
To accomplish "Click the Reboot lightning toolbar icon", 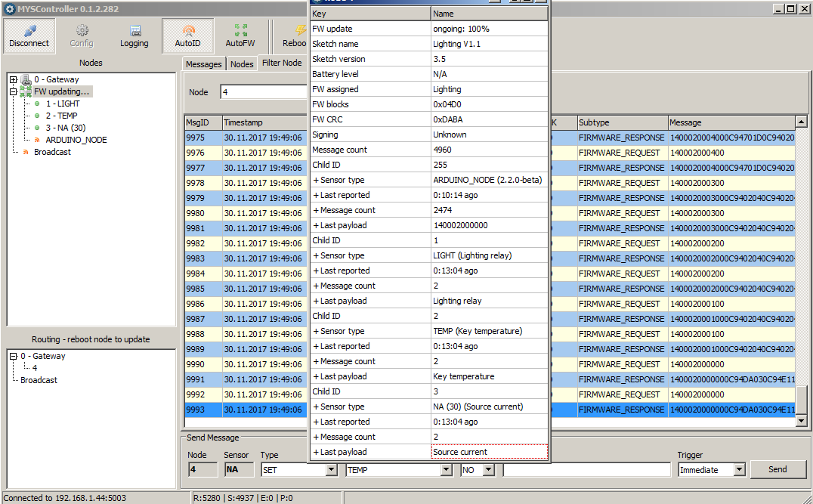I will click(x=300, y=31).
